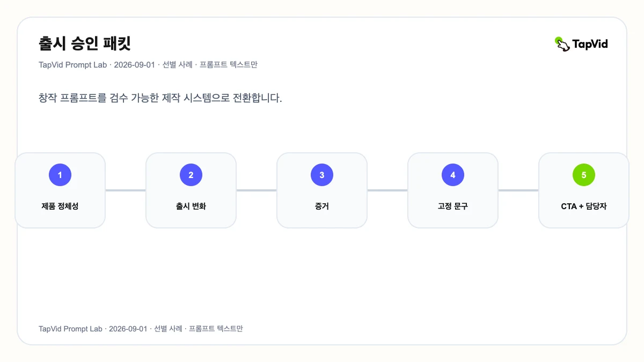Open the 고정 문구 step card
The height and width of the screenshot is (362, 644).
point(453,190)
